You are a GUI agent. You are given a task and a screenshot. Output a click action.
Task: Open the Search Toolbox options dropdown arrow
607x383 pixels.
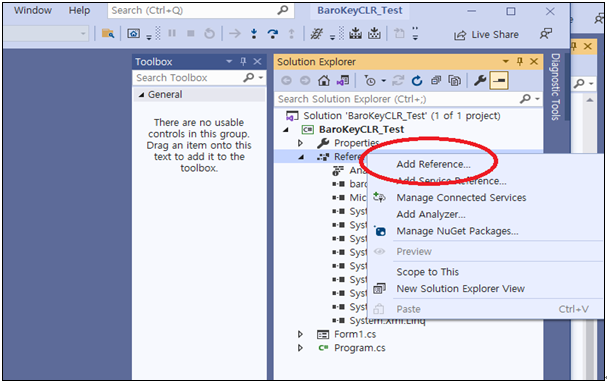pos(261,78)
